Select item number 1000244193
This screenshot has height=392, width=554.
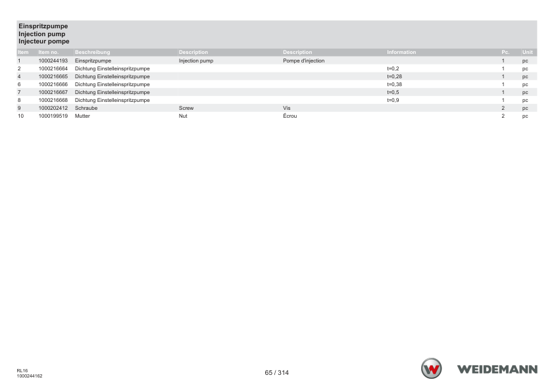53,61
